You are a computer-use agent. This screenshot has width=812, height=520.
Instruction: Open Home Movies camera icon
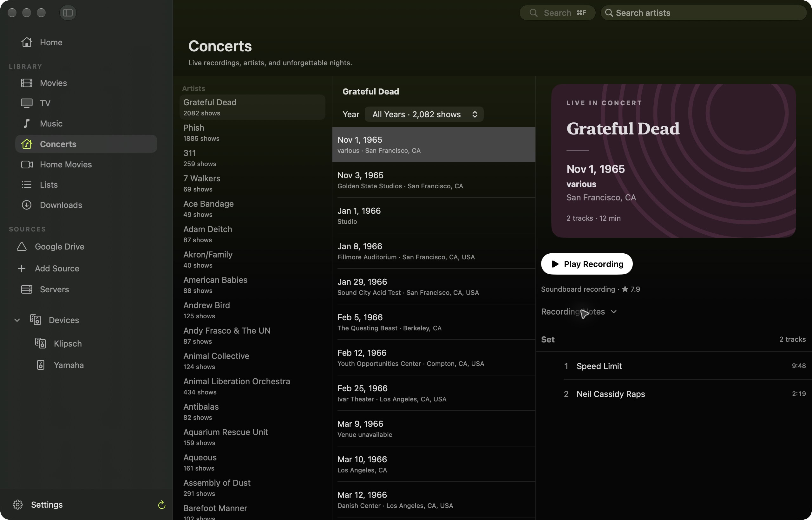point(27,164)
